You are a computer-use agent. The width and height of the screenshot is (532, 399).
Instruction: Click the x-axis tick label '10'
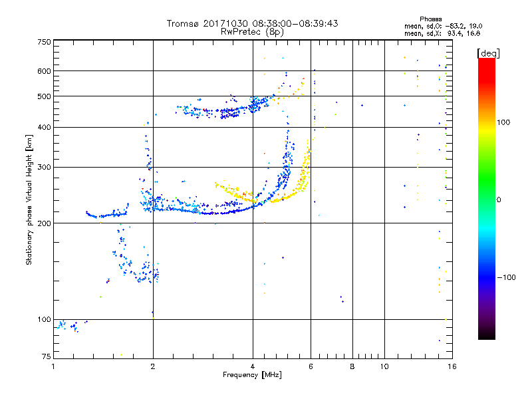coord(384,366)
